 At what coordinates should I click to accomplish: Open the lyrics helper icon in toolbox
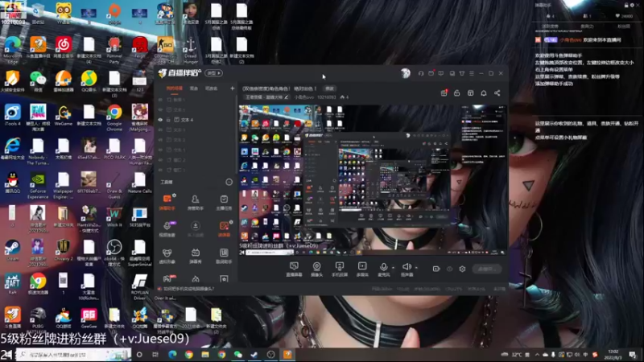[x=224, y=253]
